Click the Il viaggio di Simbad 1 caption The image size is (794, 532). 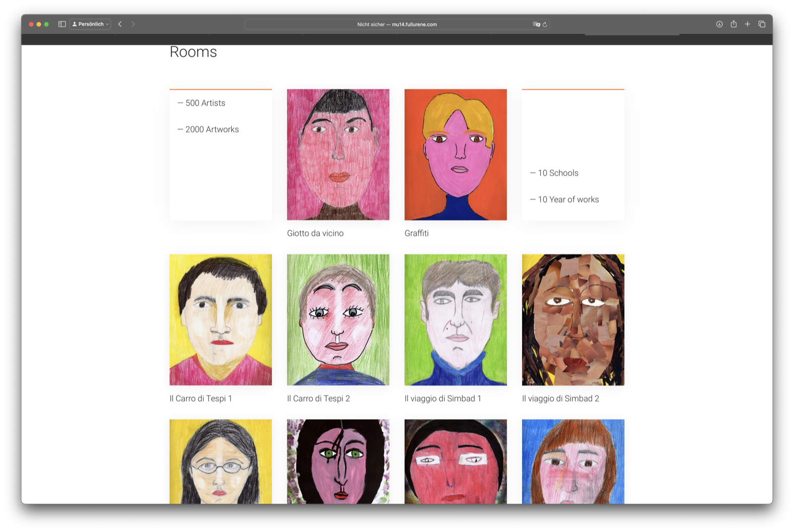pyautogui.click(x=443, y=399)
